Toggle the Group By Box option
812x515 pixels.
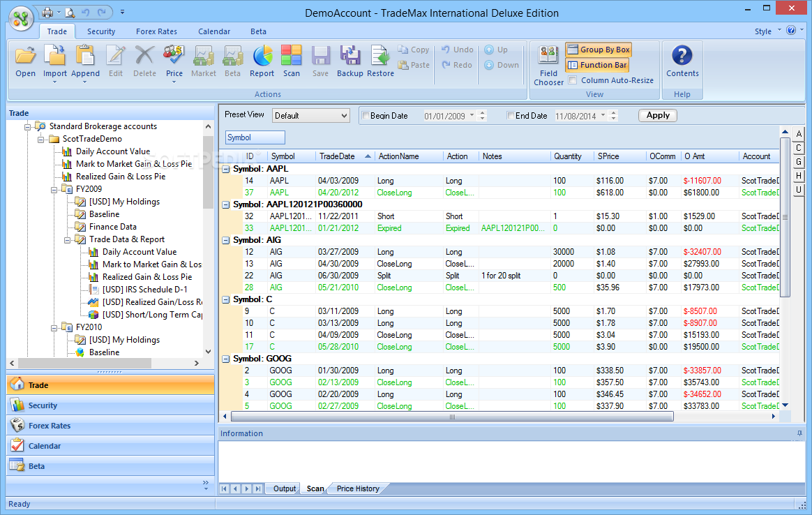pos(599,50)
